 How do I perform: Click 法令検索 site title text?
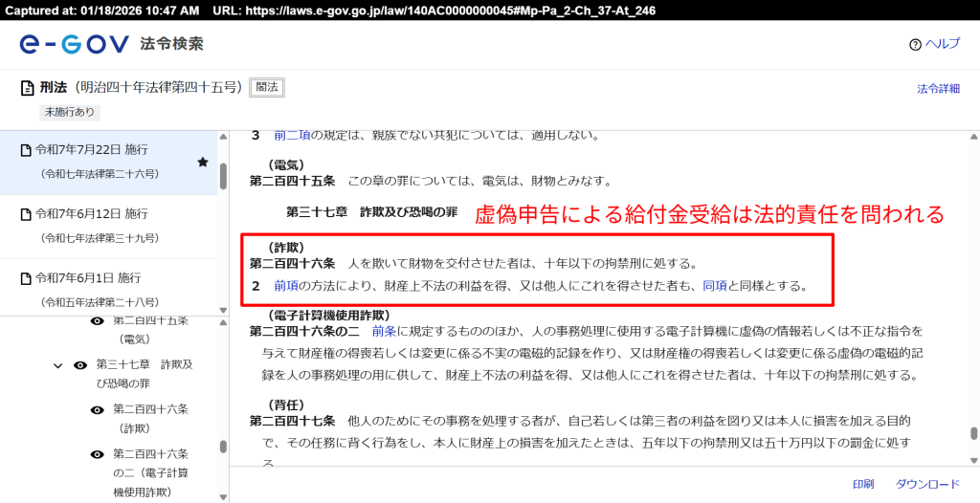[171, 44]
